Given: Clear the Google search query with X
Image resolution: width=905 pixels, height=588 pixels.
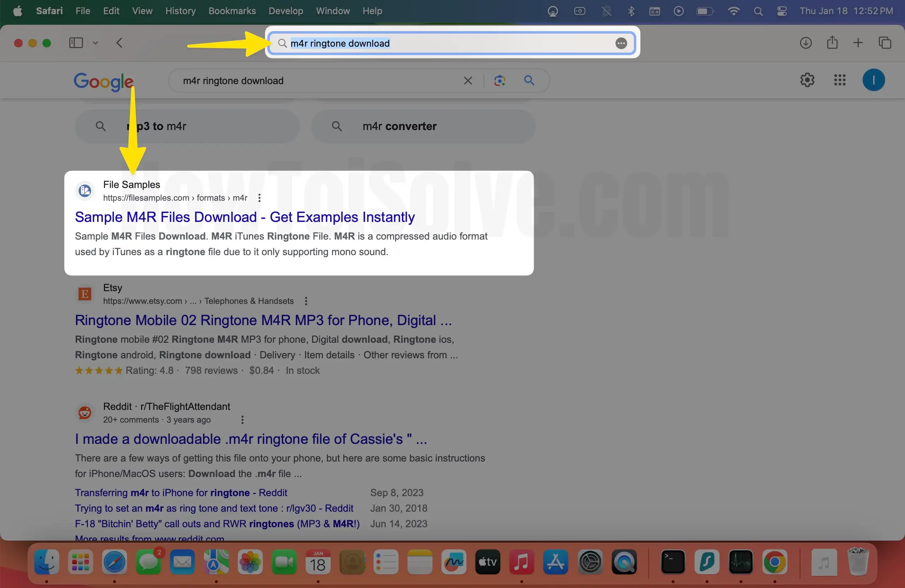Looking at the screenshot, I should point(468,81).
